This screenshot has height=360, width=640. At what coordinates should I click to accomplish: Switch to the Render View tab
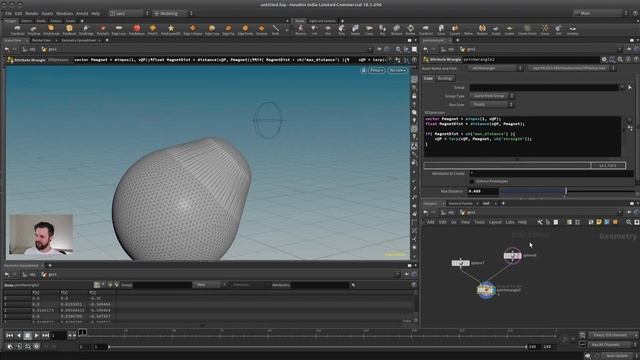[x=42, y=40]
